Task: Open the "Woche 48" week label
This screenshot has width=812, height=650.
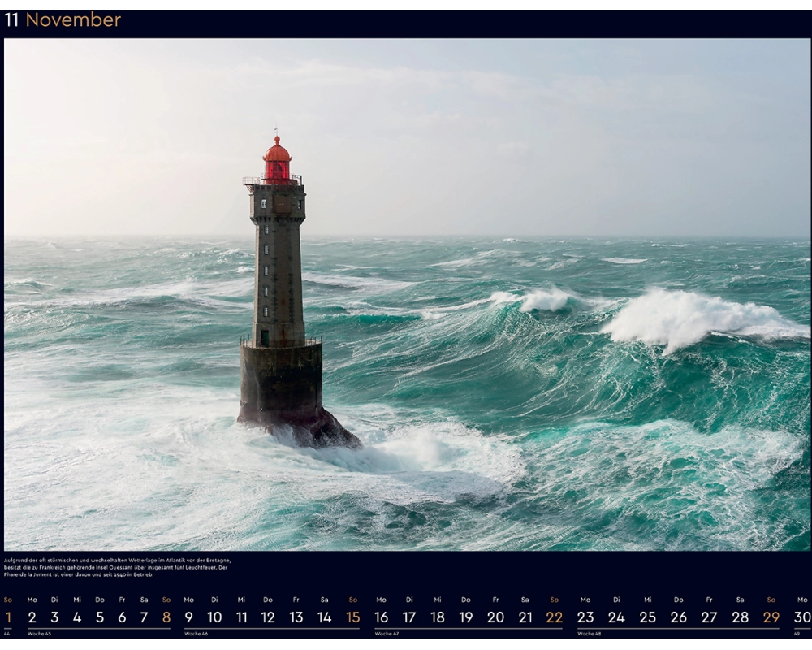Action: [x=589, y=634]
